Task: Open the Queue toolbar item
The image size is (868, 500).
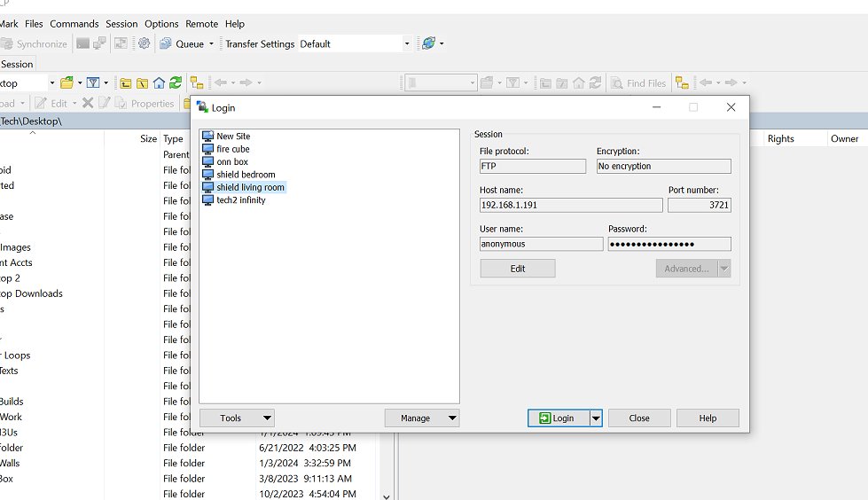Action: pos(183,43)
